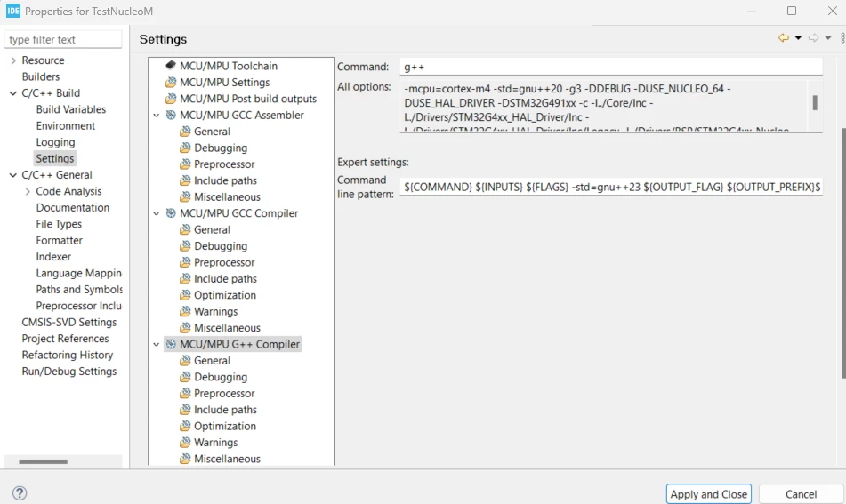Open the help question mark icon

(x=20, y=493)
